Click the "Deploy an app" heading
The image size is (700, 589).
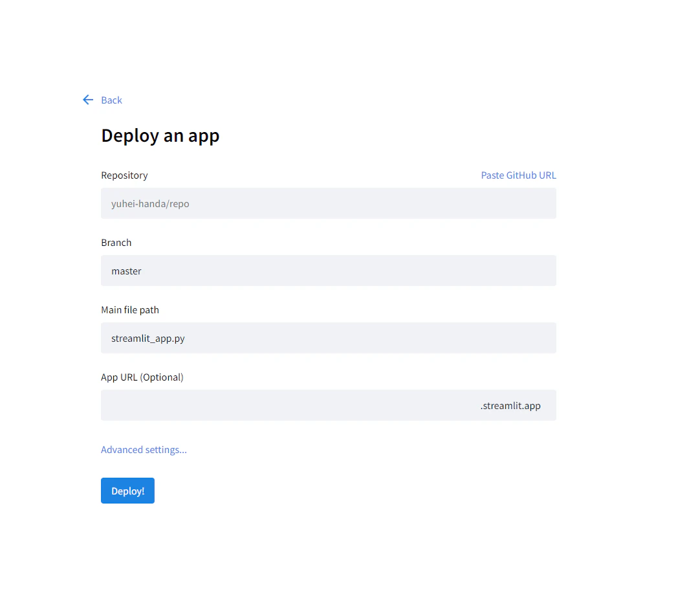[x=160, y=136]
